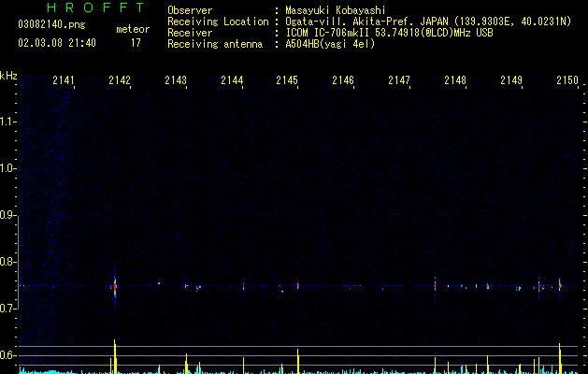This screenshot has width=588, height=374.
Task: Click time marker 2142
Action: [x=120, y=80]
